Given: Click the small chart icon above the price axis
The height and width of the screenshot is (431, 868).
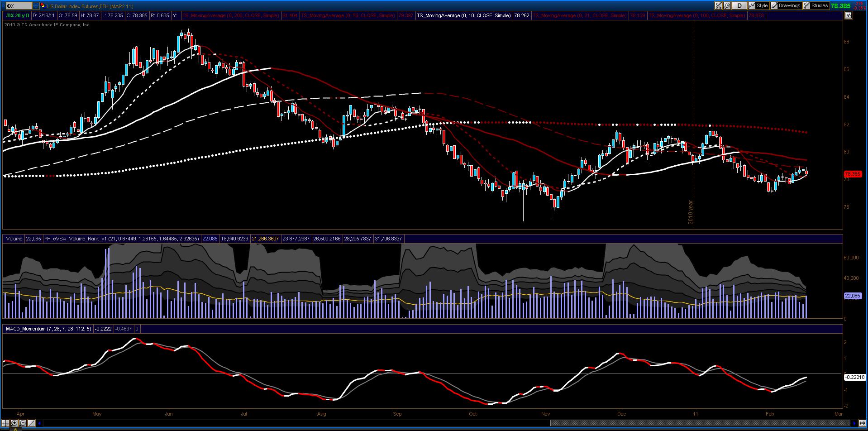Looking at the screenshot, I should click(x=848, y=15).
